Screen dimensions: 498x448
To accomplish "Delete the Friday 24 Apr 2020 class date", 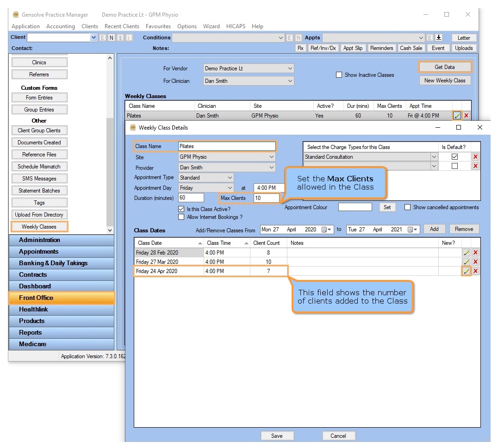I will pyautogui.click(x=475, y=271).
